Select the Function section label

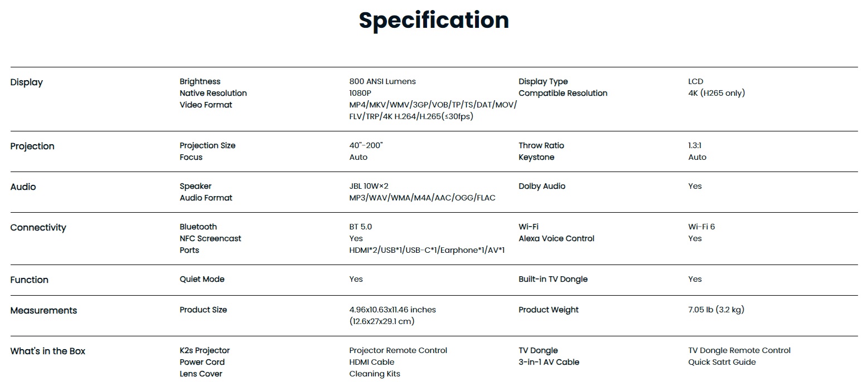pyautogui.click(x=29, y=280)
